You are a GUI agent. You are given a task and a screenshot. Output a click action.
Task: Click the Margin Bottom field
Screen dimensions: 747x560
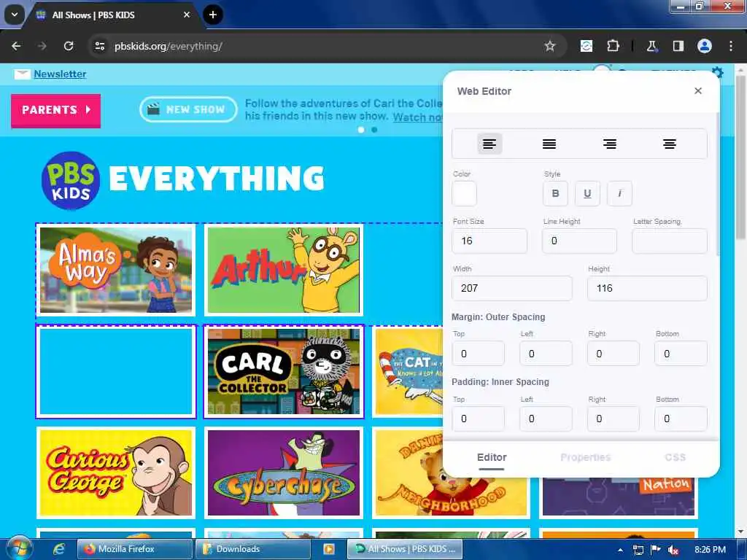[681, 354]
